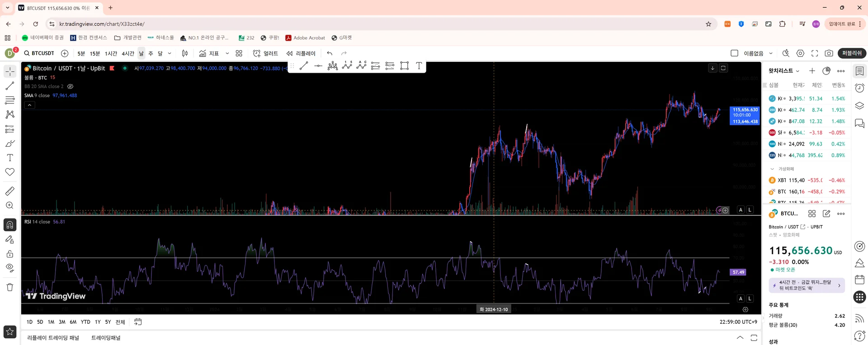Open quick search lightning icon
This screenshot has height=345, width=868.
(x=786, y=53)
